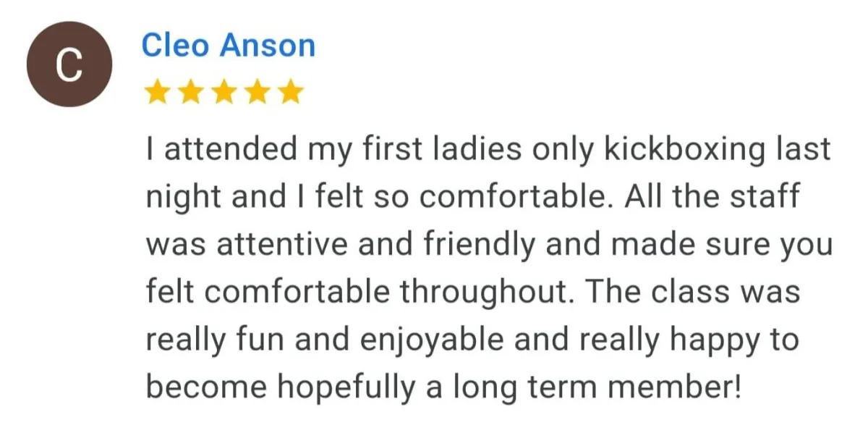Click the third (middle) rating star

coord(224,92)
